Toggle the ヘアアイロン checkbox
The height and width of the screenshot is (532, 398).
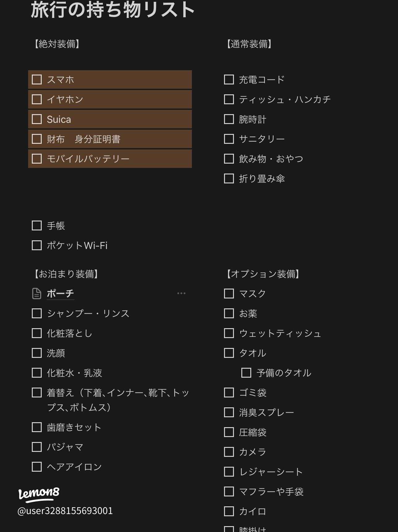[x=37, y=467]
